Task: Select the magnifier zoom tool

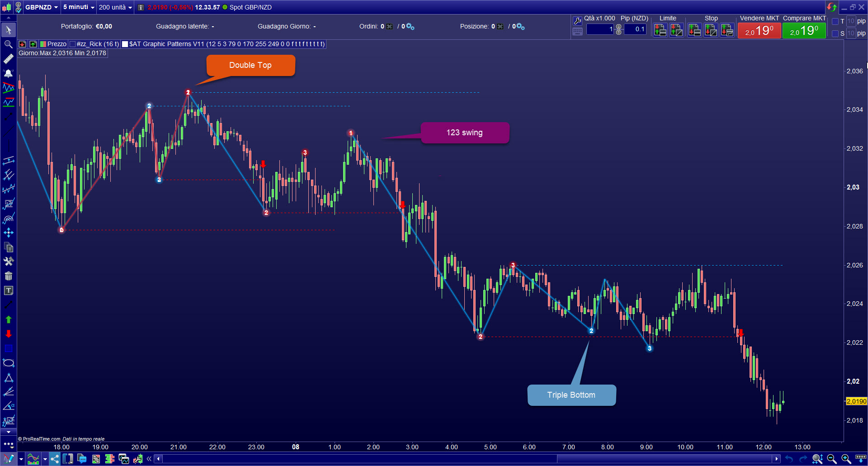Action: [8, 45]
